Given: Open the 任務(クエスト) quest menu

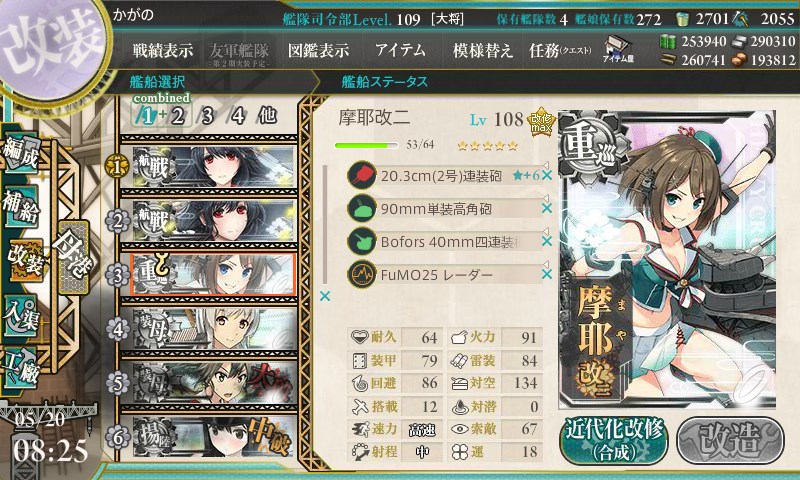Looking at the screenshot, I should click(x=560, y=50).
